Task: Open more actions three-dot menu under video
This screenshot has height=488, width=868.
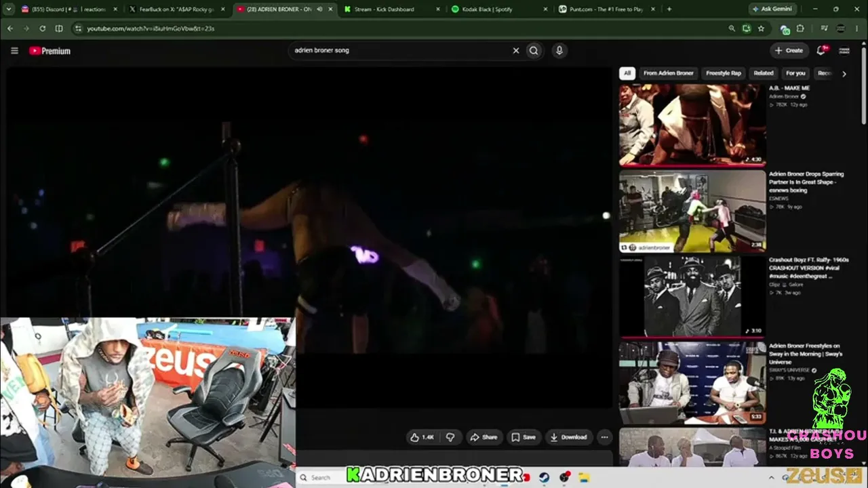Action: [604, 437]
